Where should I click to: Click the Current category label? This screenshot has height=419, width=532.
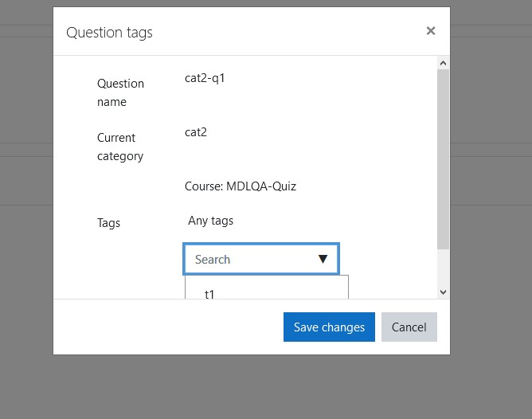click(x=120, y=147)
